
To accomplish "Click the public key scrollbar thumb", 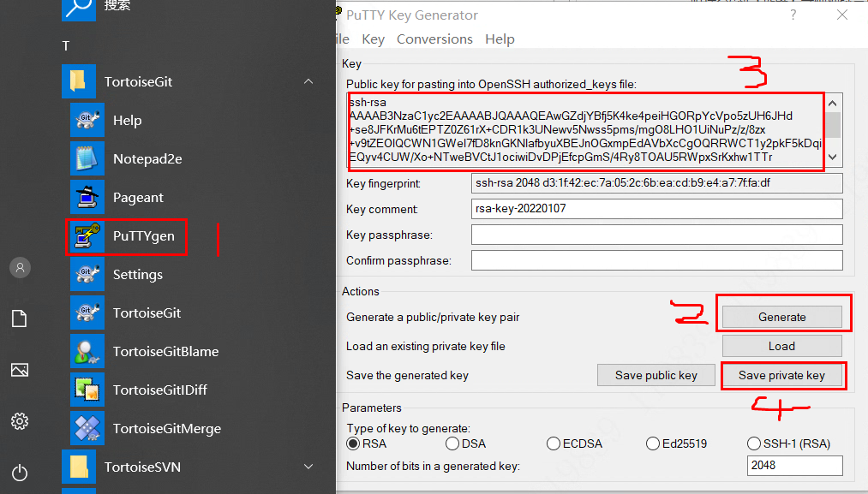I will pos(833,124).
